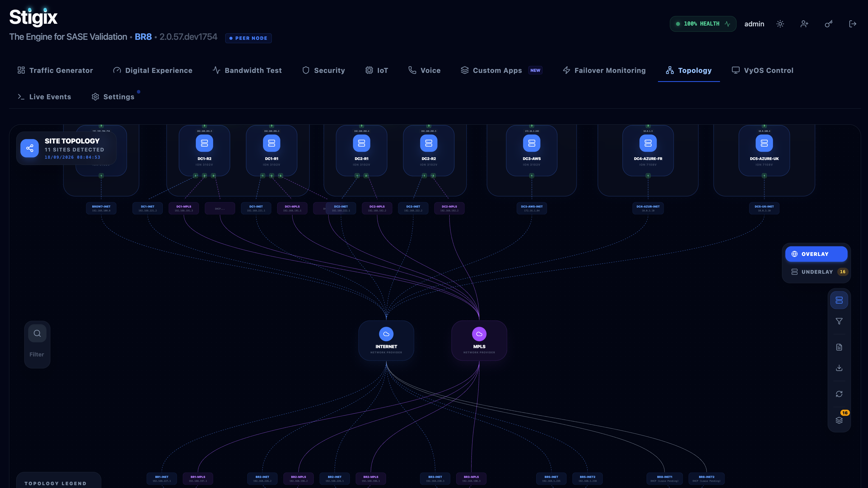Open the filter funnel icon
Screen dimensions: 868x488
click(x=839, y=321)
